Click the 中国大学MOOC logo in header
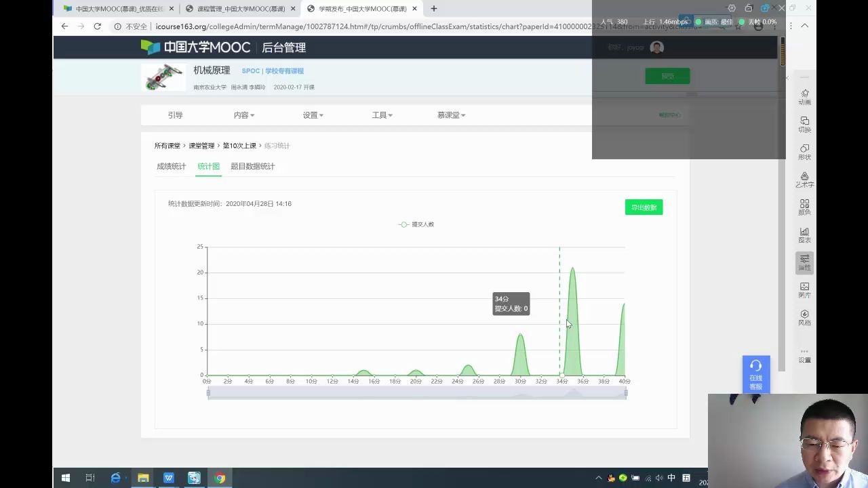 coord(196,47)
